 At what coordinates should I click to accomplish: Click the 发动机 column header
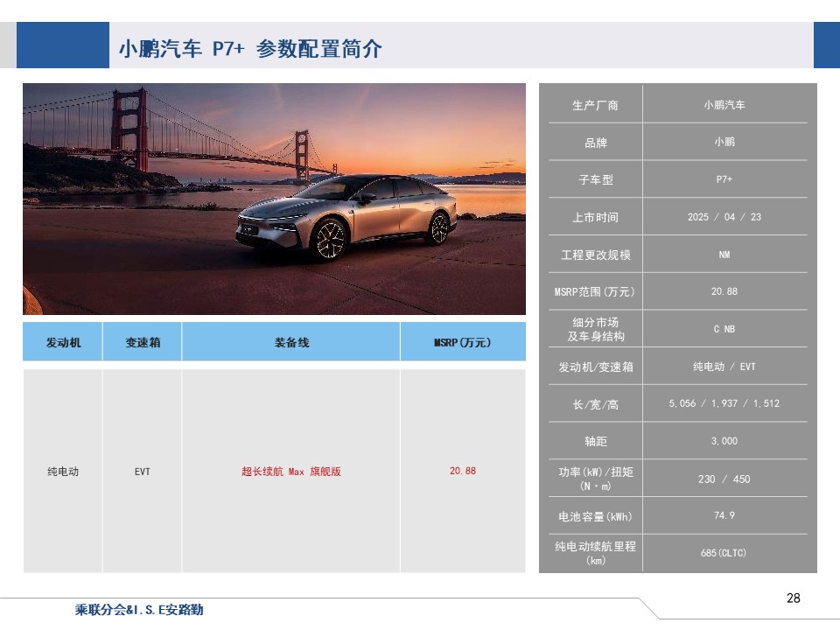pyautogui.click(x=63, y=342)
